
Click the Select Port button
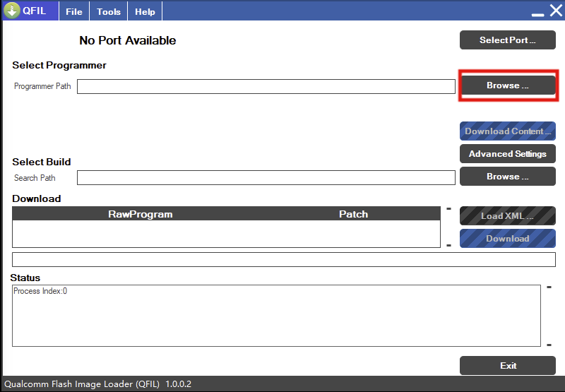pos(507,40)
